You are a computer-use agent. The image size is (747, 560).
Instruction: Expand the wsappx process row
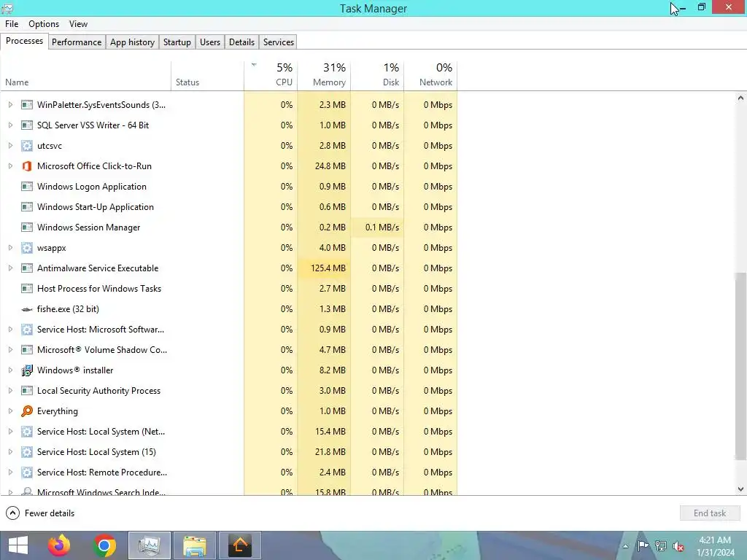pos(10,248)
